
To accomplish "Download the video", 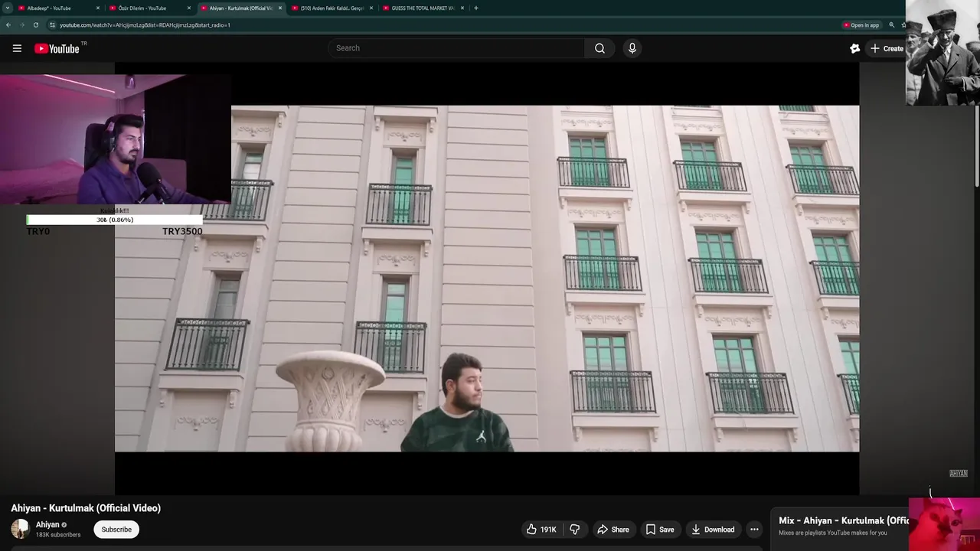I will coord(713,530).
